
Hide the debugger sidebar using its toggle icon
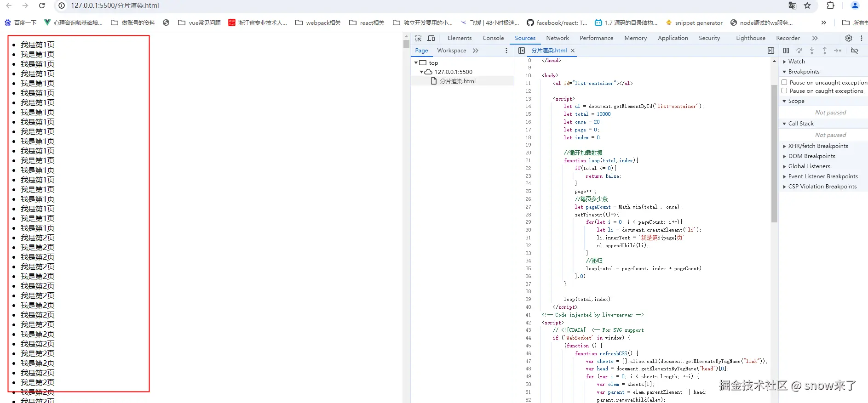tap(771, 51)
